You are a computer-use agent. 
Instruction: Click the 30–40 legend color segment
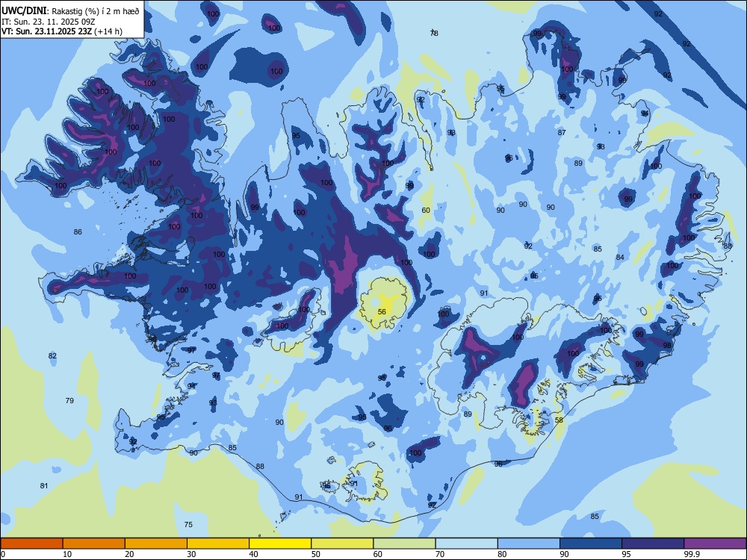[x=218, y=544]
